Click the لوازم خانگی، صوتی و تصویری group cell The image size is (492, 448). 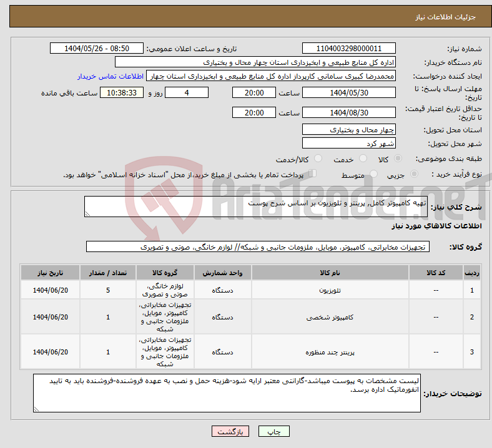pyautogui.click(x=165, y=290)
